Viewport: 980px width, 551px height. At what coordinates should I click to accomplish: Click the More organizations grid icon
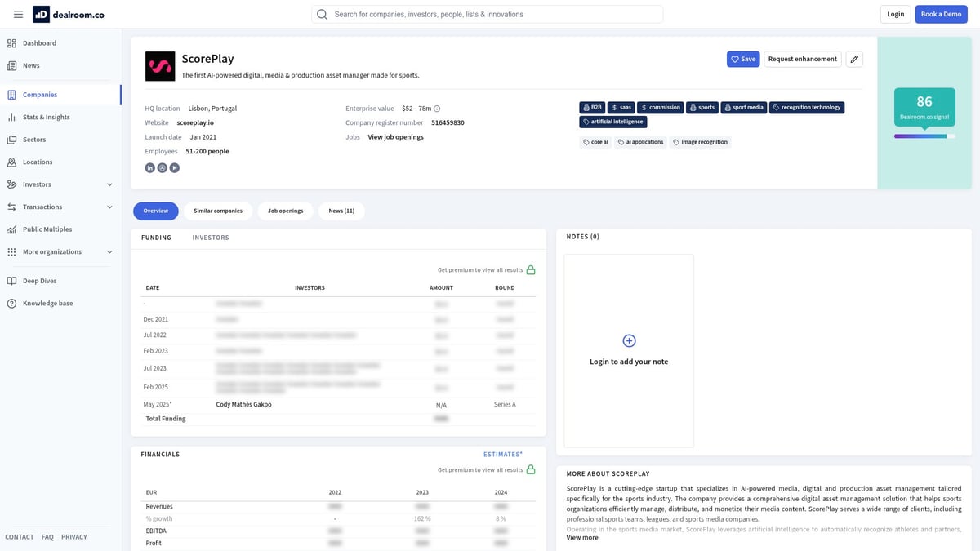[11, 251]
